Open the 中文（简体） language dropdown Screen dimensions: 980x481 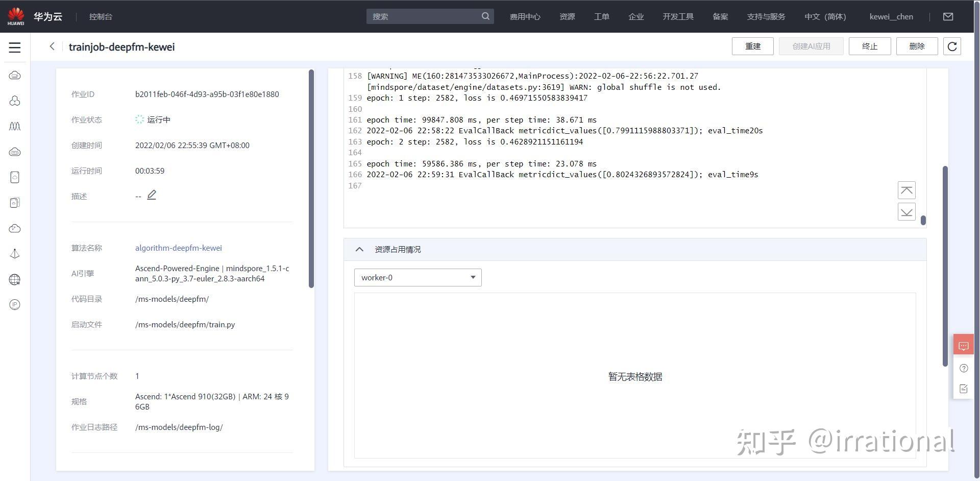[x=825, y=16]
